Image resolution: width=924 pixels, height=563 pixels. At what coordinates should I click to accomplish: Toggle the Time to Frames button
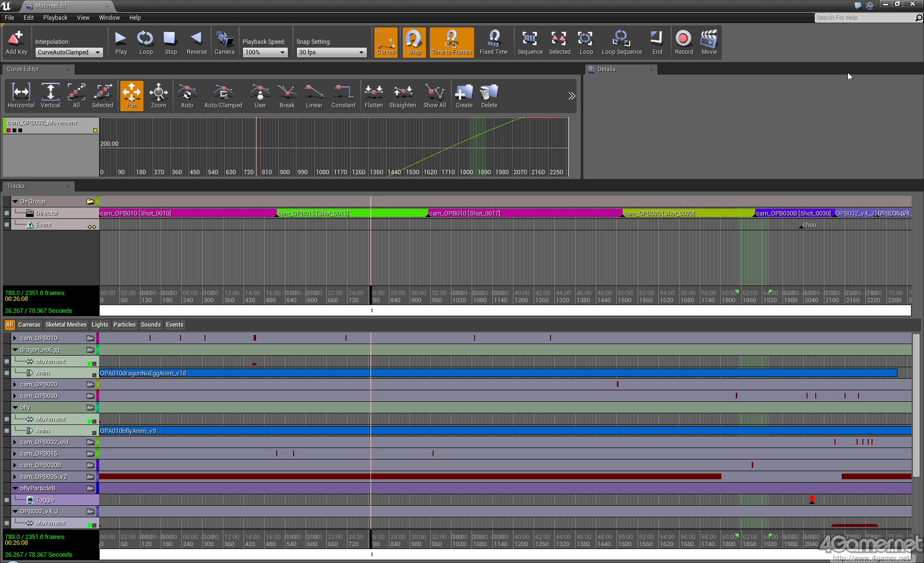click(x=451, y=42)
